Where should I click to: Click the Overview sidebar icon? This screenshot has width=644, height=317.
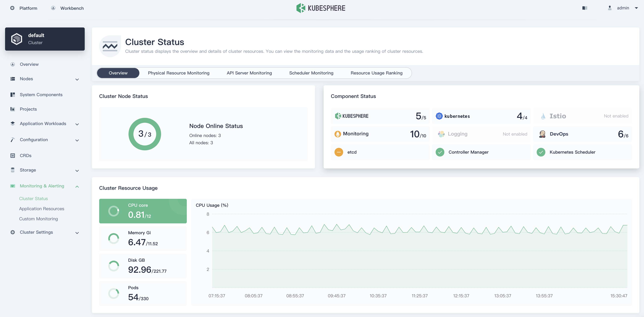click(x=13, y=64)
